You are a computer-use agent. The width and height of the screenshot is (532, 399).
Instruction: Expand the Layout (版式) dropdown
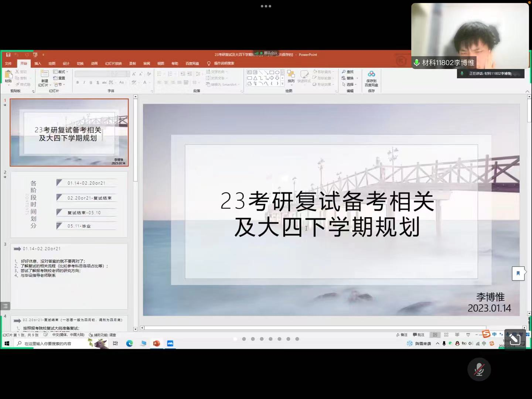(x=61, y=72)
